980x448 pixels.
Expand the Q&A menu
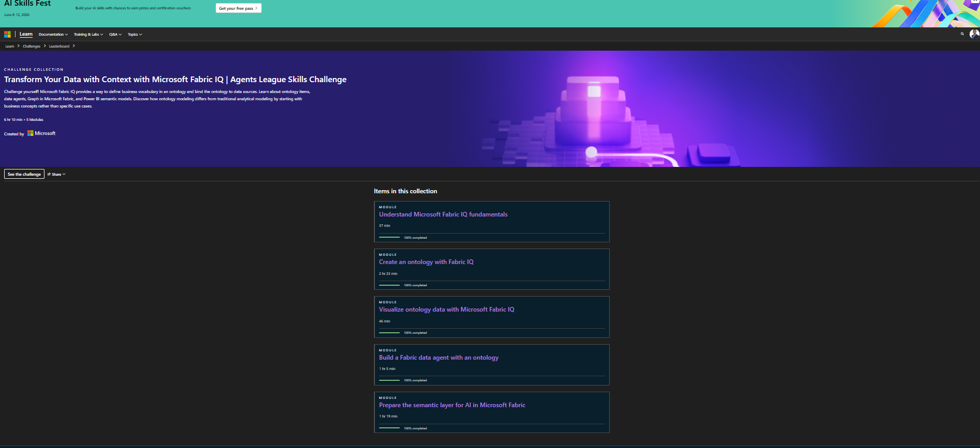point(115,35)
